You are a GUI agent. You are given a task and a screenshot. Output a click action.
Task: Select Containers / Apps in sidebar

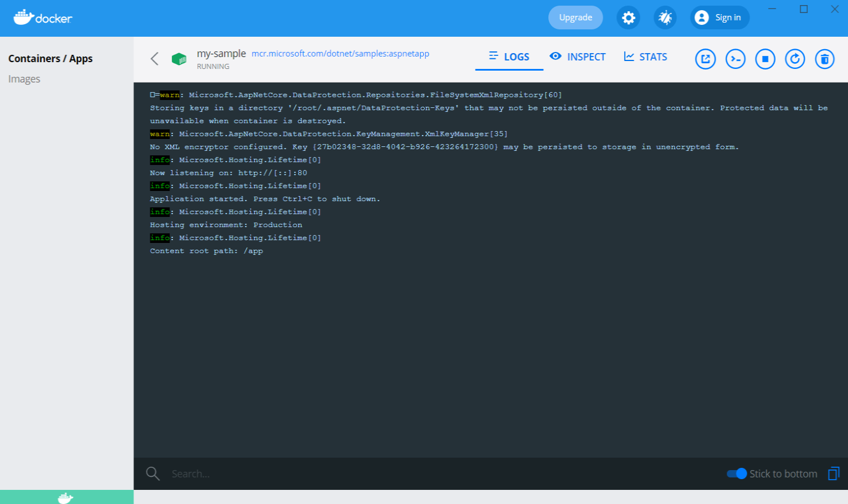point(50,58)
